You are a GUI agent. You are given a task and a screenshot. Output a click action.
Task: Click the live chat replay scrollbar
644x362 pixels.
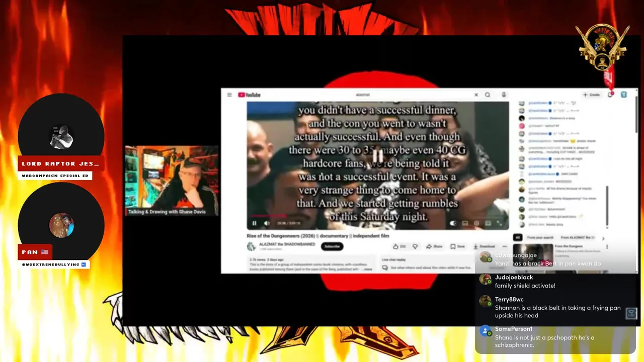(607, 206)
